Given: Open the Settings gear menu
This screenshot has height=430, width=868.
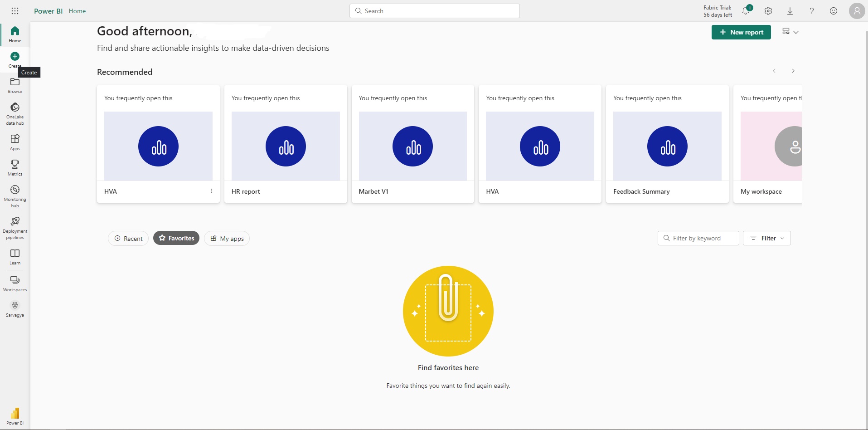Looking at the screenshot, I should tap(768, 11).
